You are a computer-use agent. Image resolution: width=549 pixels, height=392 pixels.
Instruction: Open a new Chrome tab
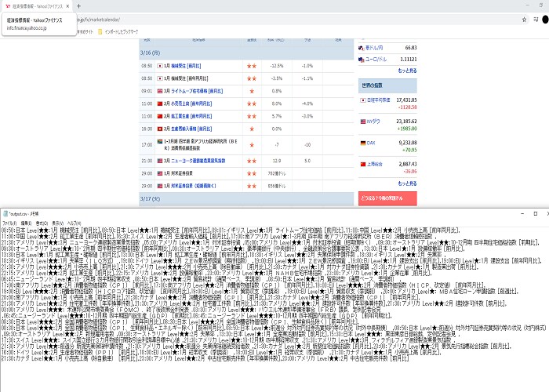[x=78, y=6]
